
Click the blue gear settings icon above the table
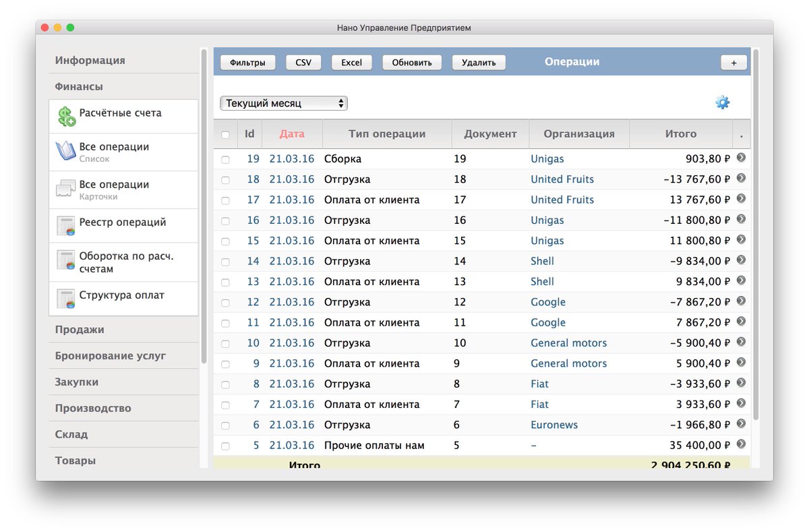(722, 102)
